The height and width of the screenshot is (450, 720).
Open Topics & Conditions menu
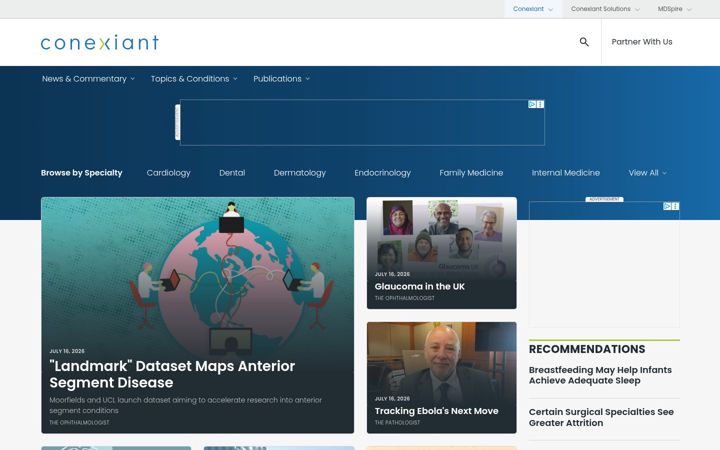pos(194,79)
